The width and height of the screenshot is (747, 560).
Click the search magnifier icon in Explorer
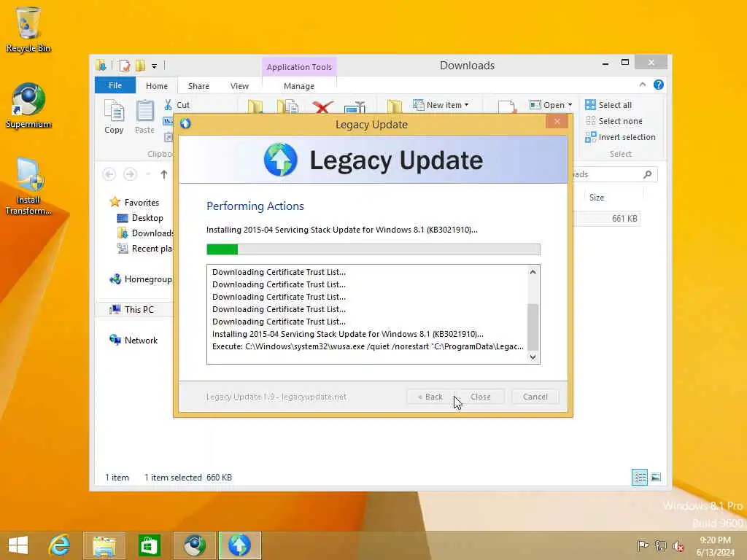tap(648, 174)
